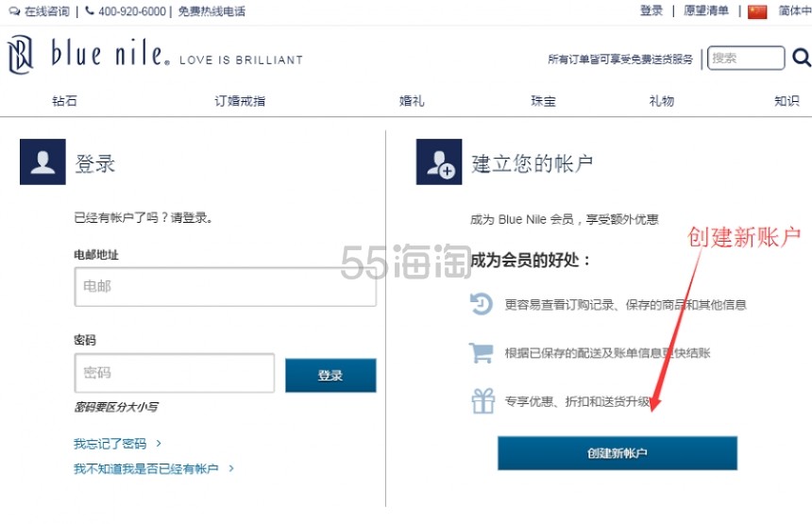
Task: Click the gift box benefit icon
Action: [x=482, y=401]
